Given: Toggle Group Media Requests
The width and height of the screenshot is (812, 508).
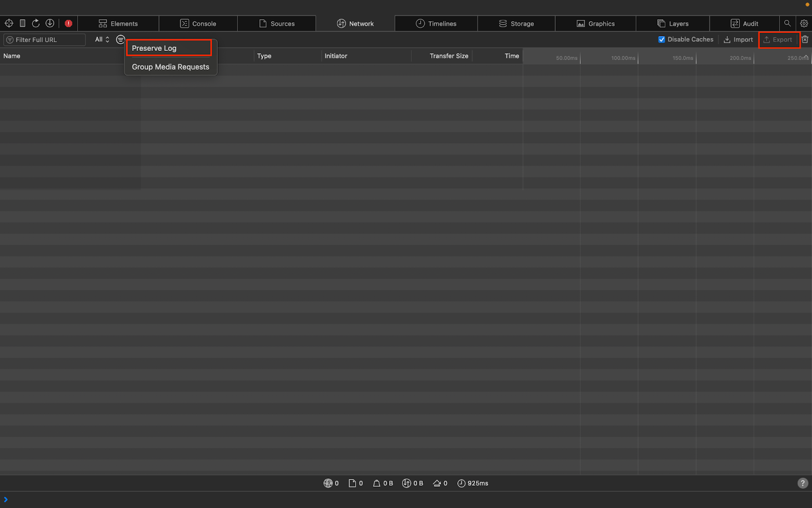Looking at the screenshot, I should tap(171, 67).
